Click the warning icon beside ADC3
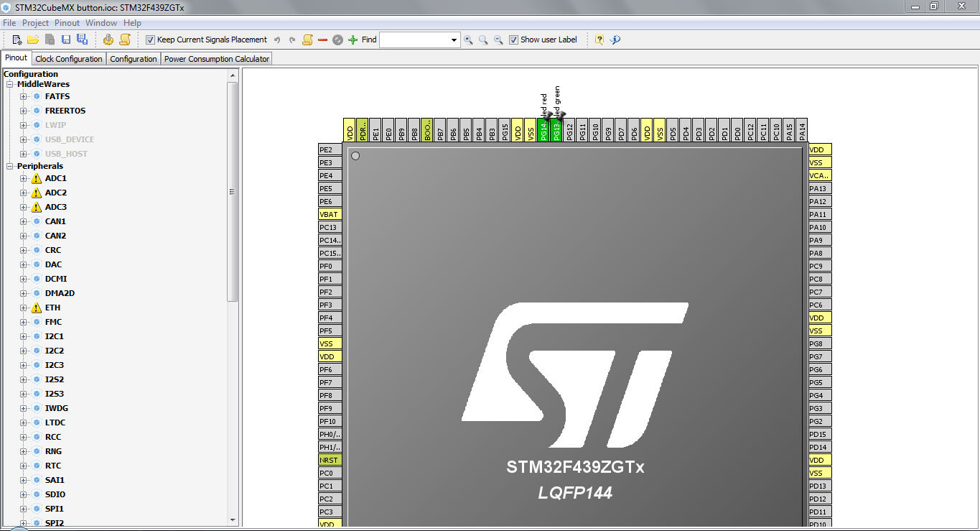This screenshot has height=531, width=980. click(37, 207)
